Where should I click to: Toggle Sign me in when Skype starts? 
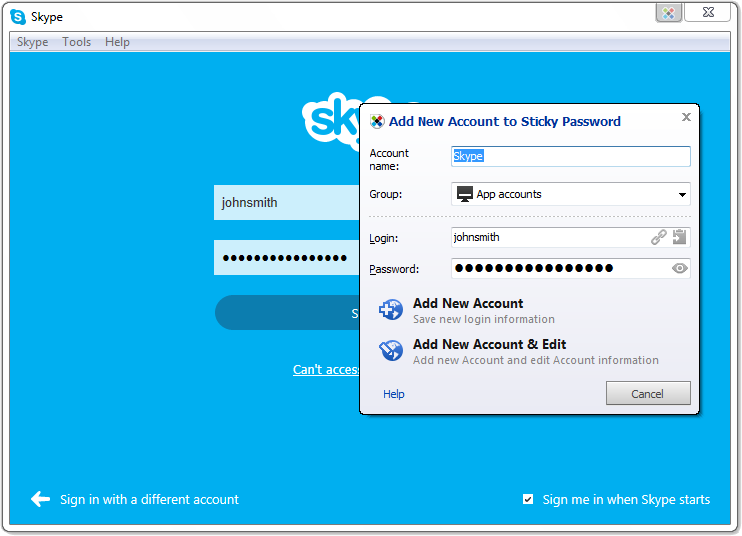coord(528,499)
